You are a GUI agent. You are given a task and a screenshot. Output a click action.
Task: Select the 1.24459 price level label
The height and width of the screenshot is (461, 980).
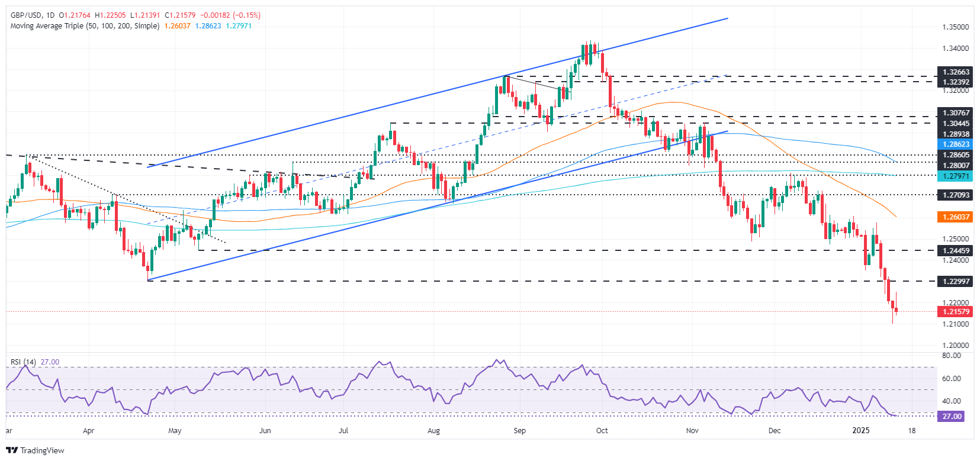955,250
